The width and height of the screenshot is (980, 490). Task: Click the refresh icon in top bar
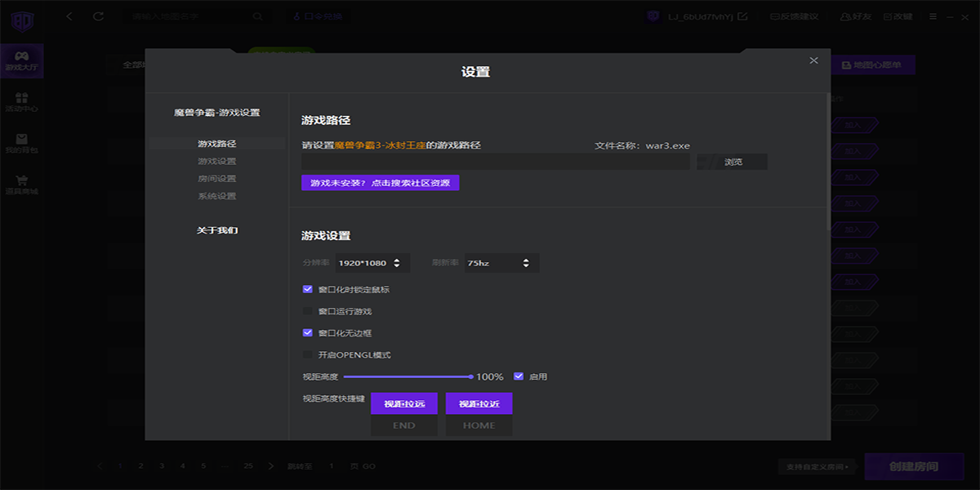tap(99, 16)
